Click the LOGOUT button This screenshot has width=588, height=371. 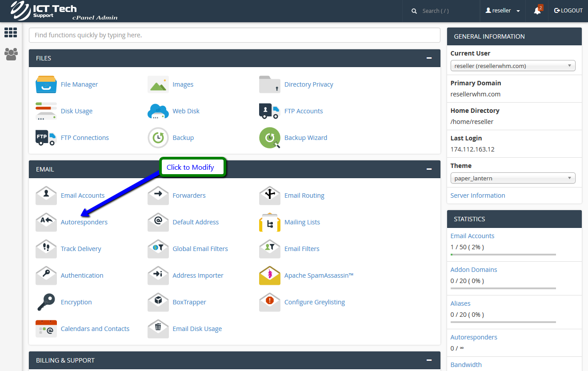[568, 11]
